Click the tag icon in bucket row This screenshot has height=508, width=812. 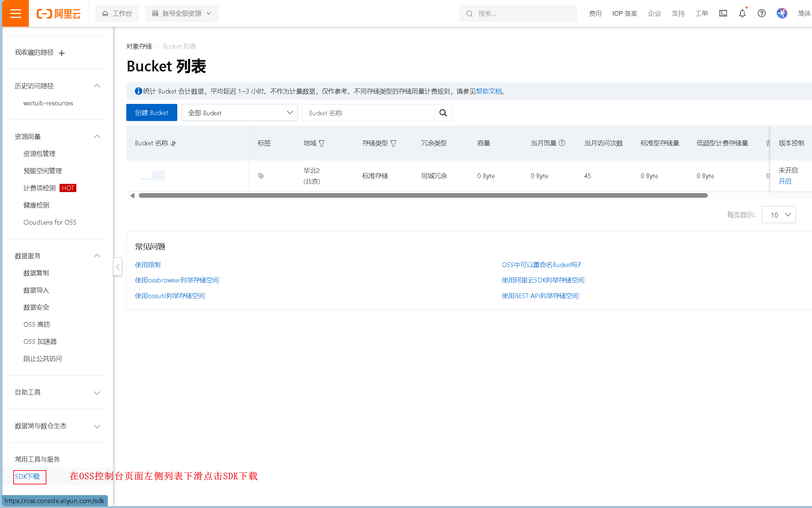pyautogui.click(x=261, y=176)
